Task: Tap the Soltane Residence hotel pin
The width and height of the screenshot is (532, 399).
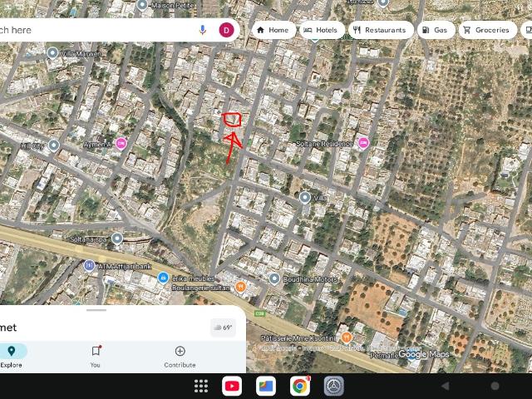Action: 362,143
